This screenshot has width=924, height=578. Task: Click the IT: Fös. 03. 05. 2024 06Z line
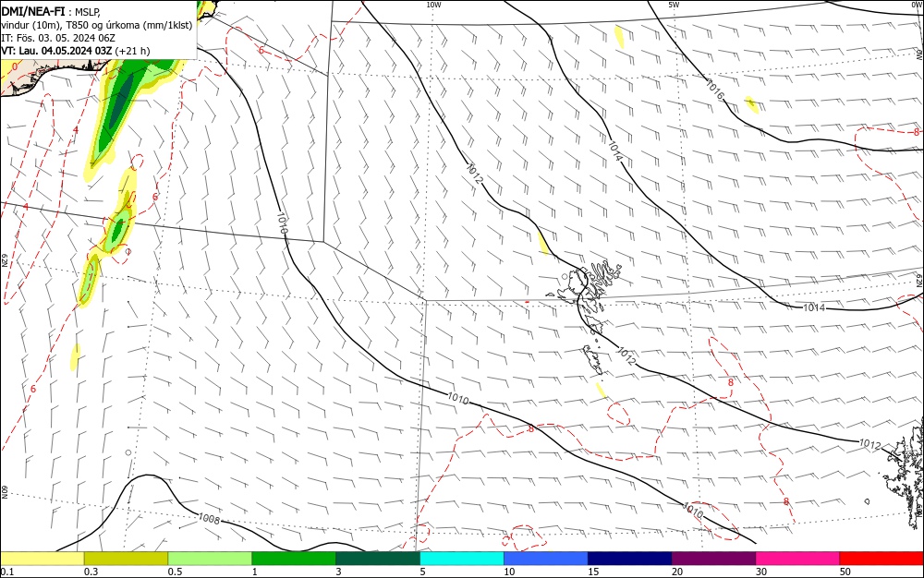point(58,38)
